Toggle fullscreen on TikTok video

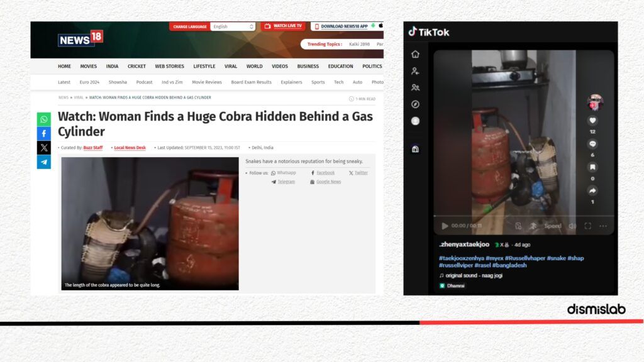pos(588,226)
